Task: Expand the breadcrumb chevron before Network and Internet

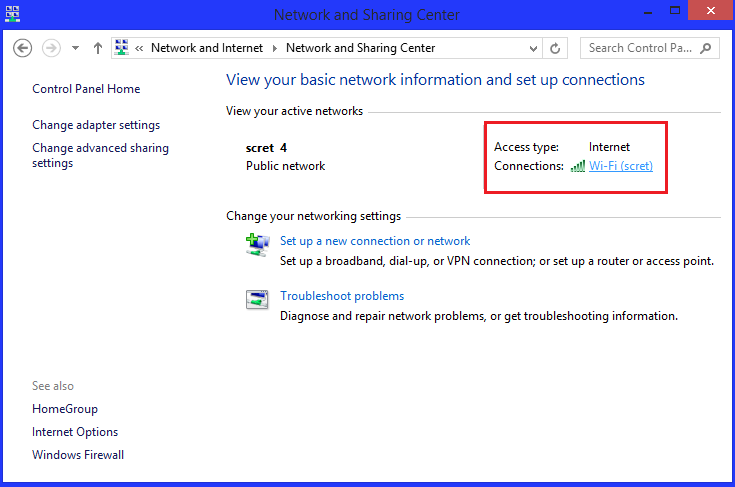Action: point(139,48)
